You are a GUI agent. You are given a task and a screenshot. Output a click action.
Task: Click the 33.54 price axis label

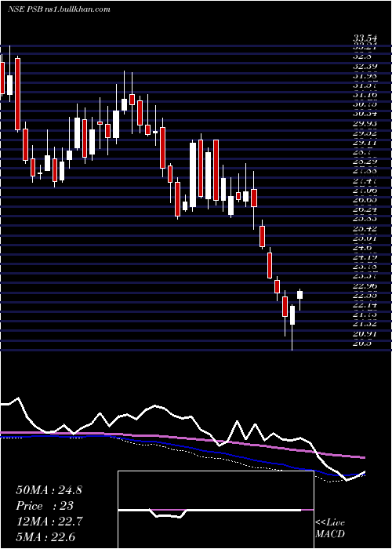coord(365,40)
